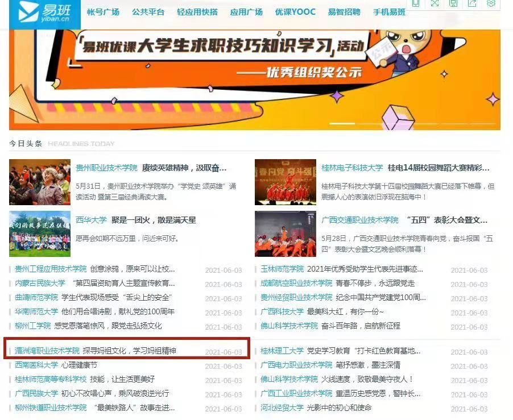Click the 西华大学 school link
Viewport: 513px width, 420px height.
point(91,220)
